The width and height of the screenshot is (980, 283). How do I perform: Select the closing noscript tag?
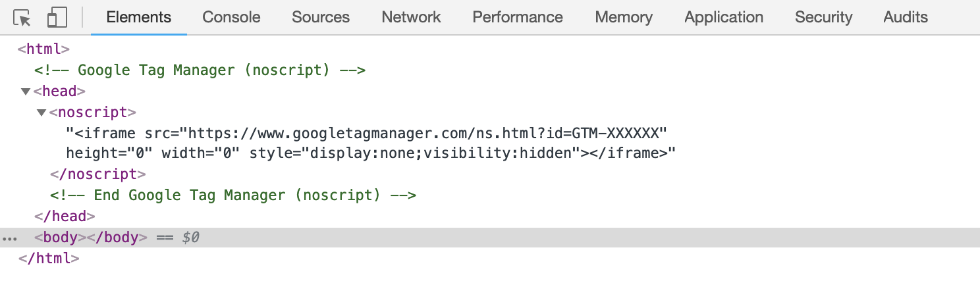tap(97, 174)
